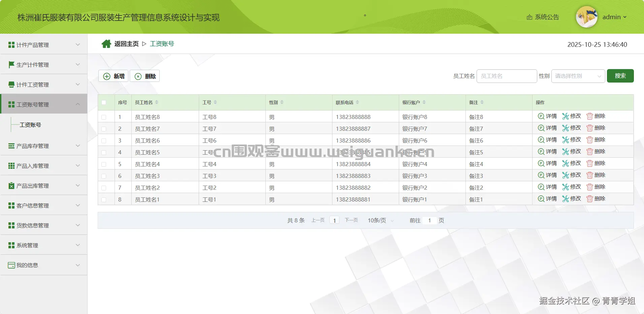Screen dimensions: 644x314
Task: Open the 产品入库管理 menu
Action: pos(44,165)
